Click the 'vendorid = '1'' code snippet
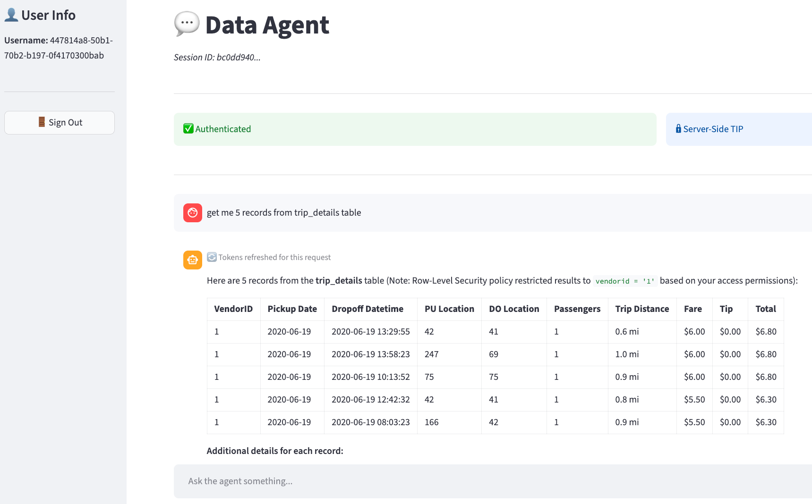 pos(625,281)
